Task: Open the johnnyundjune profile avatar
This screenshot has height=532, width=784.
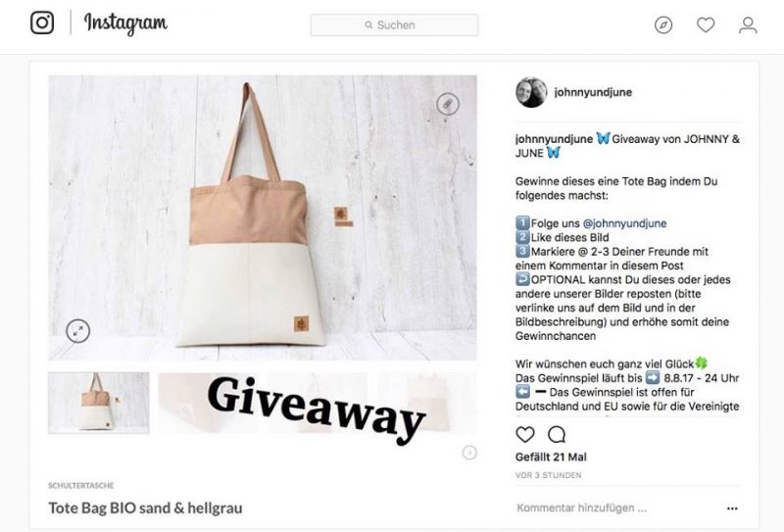Action: [x=531, y=92]
